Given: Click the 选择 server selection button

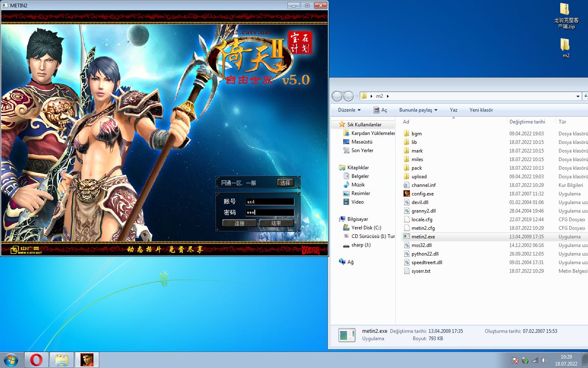Looking at the screenshot, I should [285, 182].
